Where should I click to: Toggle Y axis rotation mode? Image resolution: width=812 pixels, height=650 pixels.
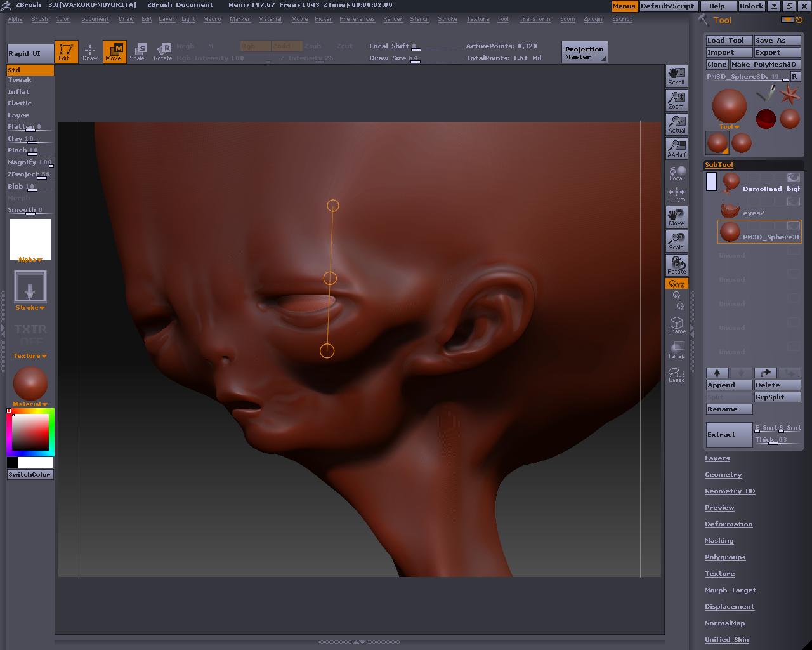click(676, 295)
